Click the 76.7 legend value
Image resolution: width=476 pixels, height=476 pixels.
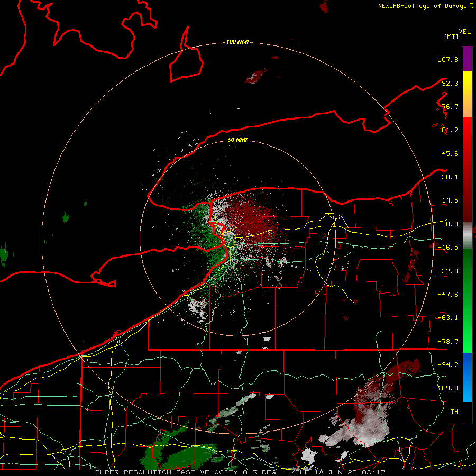coord(450,106)
